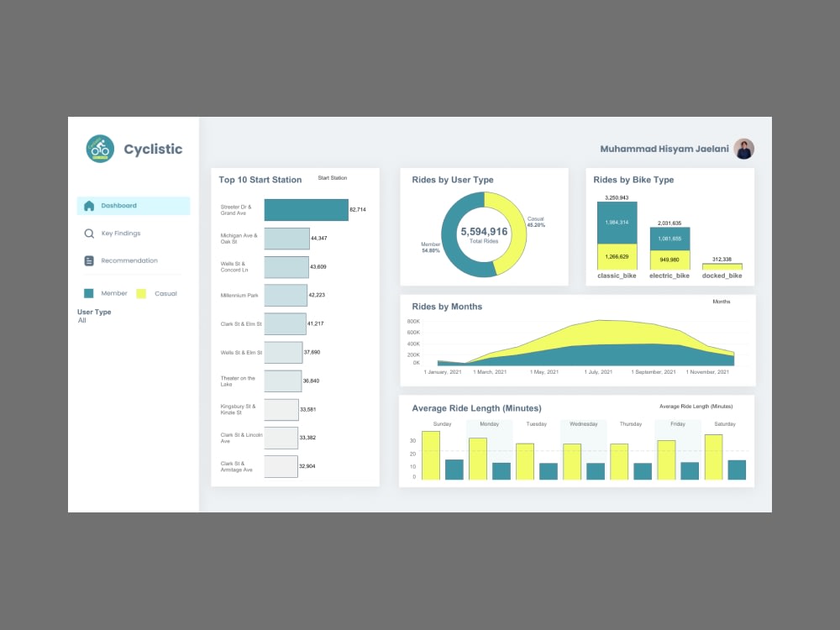The height and width of the screenshot is (630, 840).
Task: Click the Sunday bar in ride length chart
Action: 431,454
